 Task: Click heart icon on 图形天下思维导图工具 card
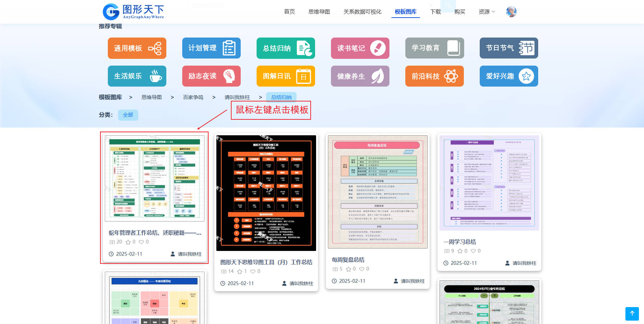[253, 272]
